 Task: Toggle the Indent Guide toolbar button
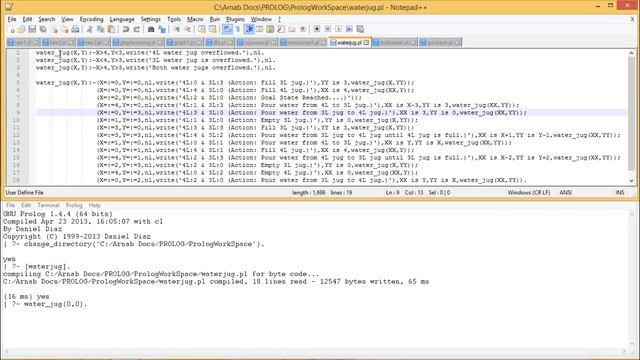pos(249,29)
